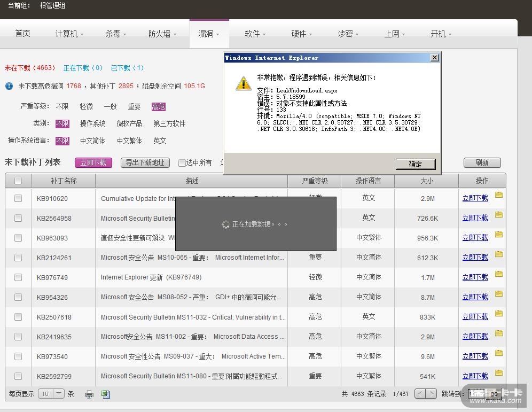Click the yellow note icon for KB910620
The image size is (532, 412).
[x=499, y=195]
